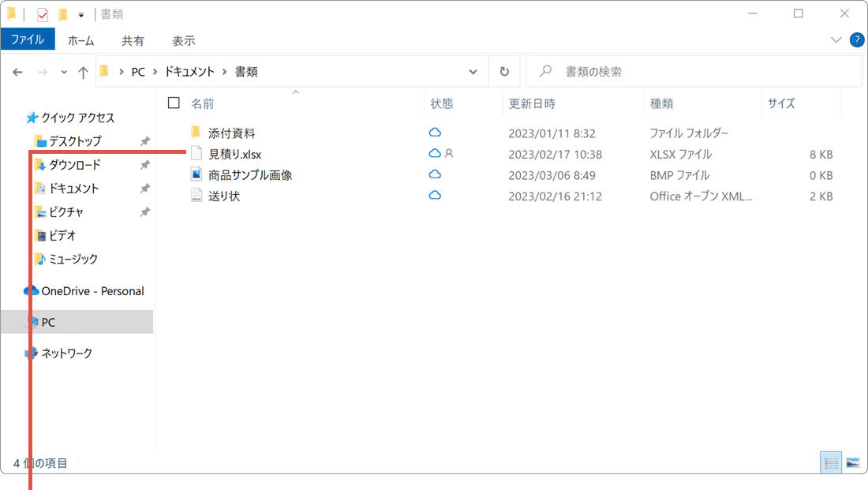Expand breadcrumb chevron after PC
This screenshot has width=868, height=490.
[155, 72]
